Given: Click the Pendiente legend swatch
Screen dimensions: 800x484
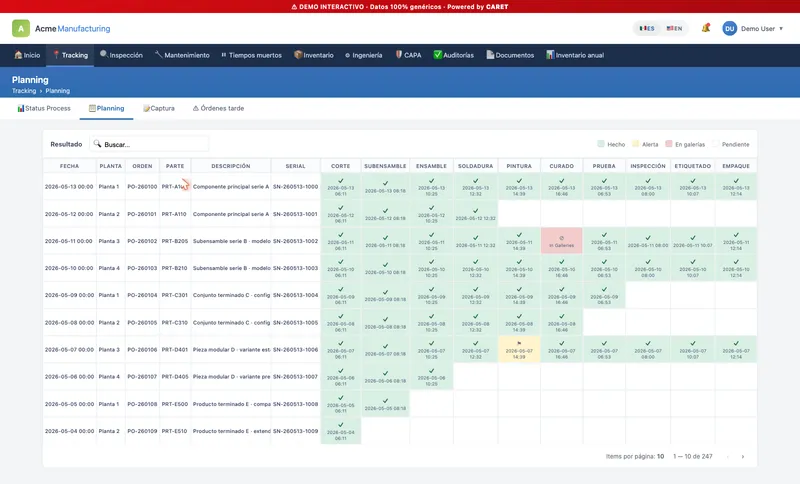Looking at the screenshot, I should tap(715, 144).
